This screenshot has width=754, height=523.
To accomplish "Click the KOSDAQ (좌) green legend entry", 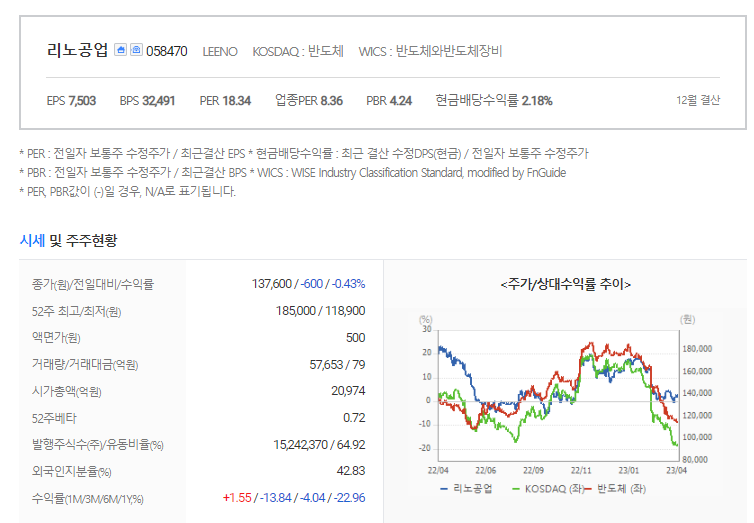I will (548, 489).
